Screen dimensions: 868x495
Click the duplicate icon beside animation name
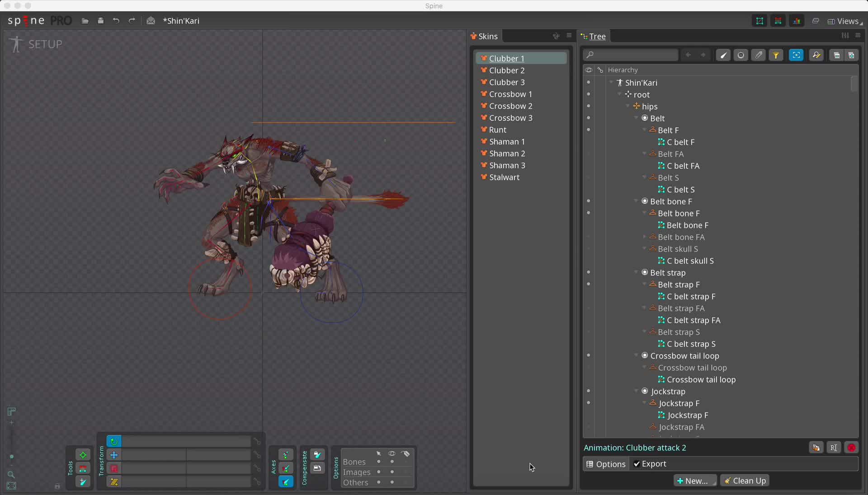point(816,448)
